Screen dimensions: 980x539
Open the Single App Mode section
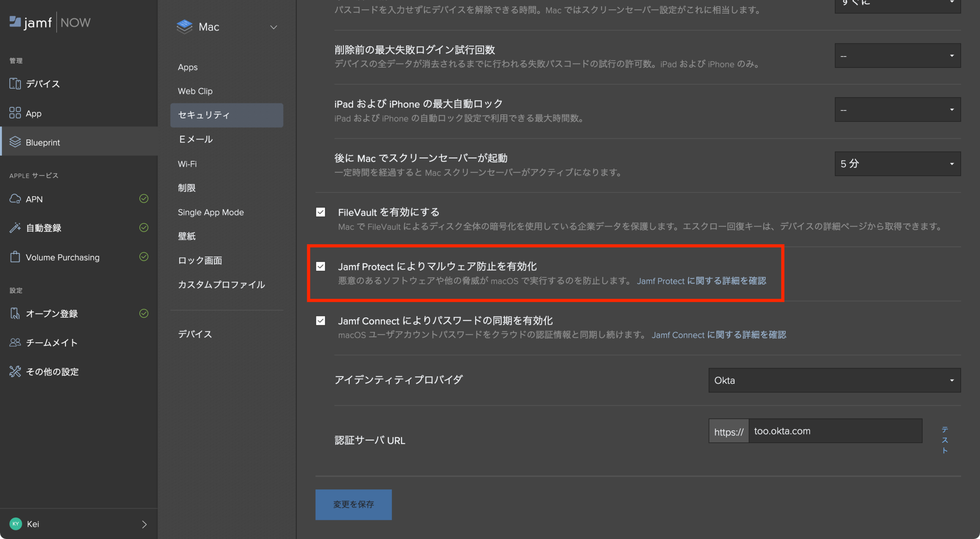click(x=211, y=212)
